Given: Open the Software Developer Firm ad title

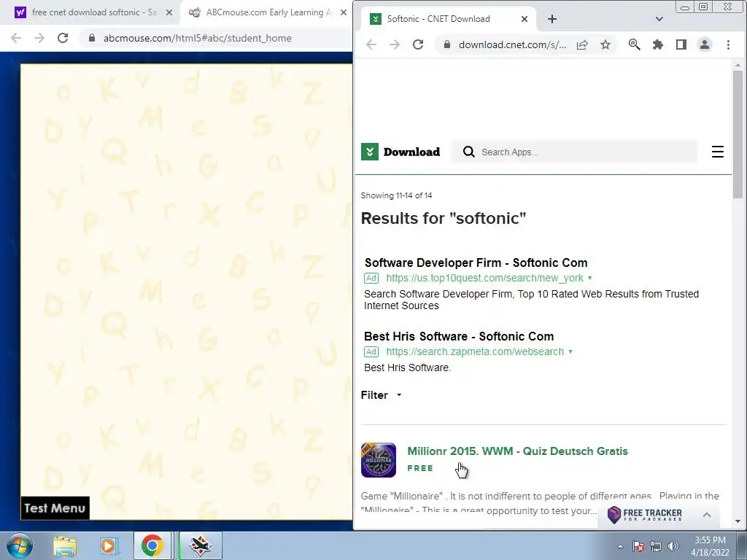Looking at the screenshot, I should coord(476,262).
